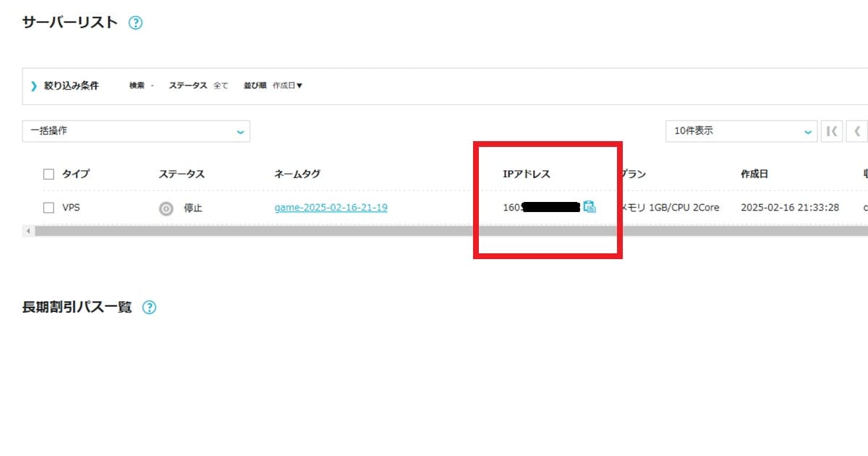Click the 停止 status text
868x456 pixels.
click(x=193, y=208)
